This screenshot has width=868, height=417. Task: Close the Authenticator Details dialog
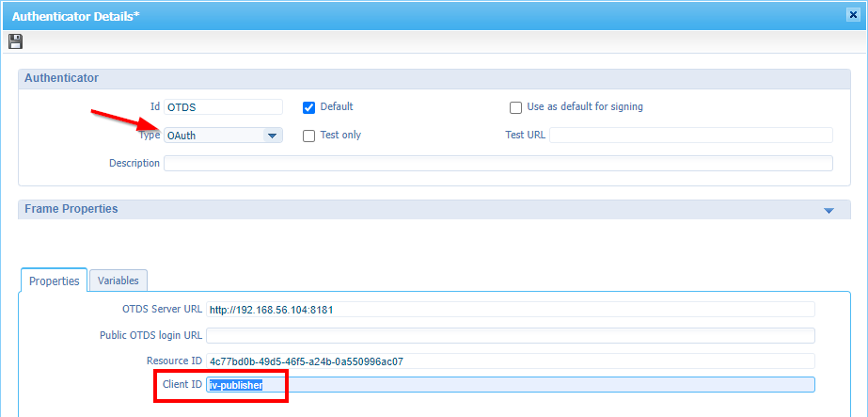tap(854, 14)
